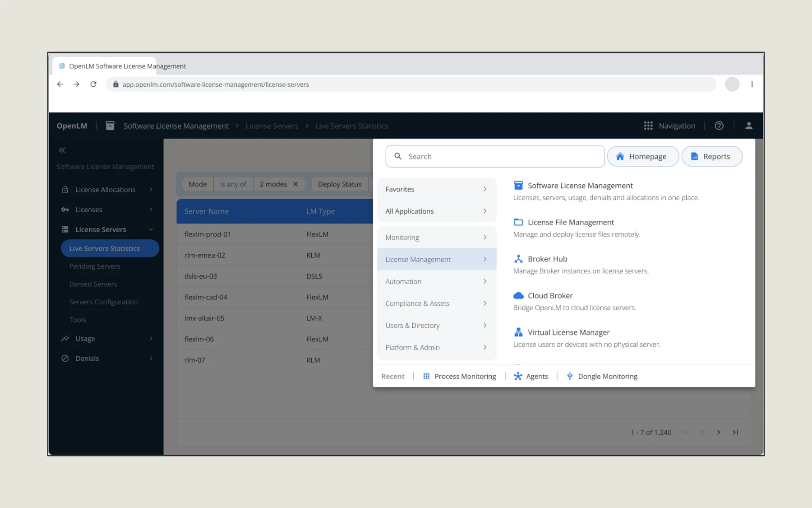Open the user account icon in header
The image size is (812, 508).
(x=749, y=126)
